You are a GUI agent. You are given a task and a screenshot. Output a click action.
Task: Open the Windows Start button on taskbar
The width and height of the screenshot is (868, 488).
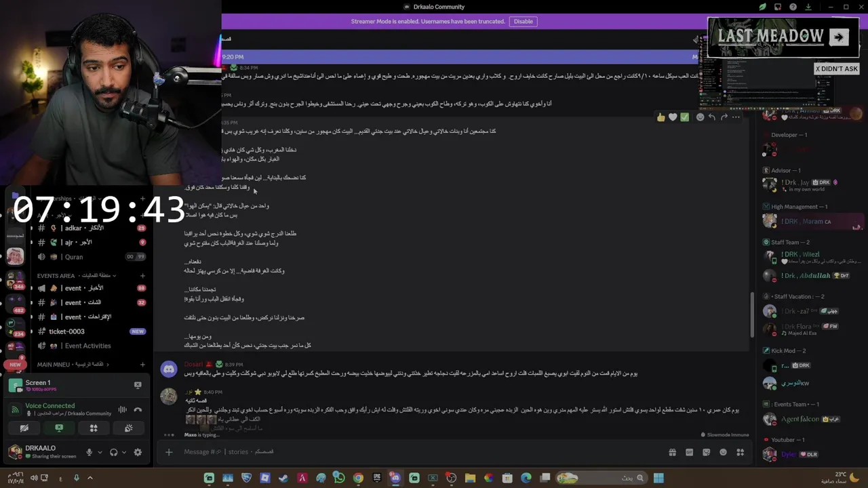click(658, 478)
